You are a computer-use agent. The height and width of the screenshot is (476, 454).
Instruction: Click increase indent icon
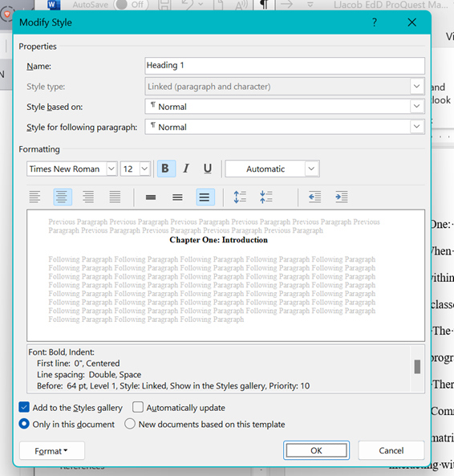pyautogui.click(x=342, y=197)
